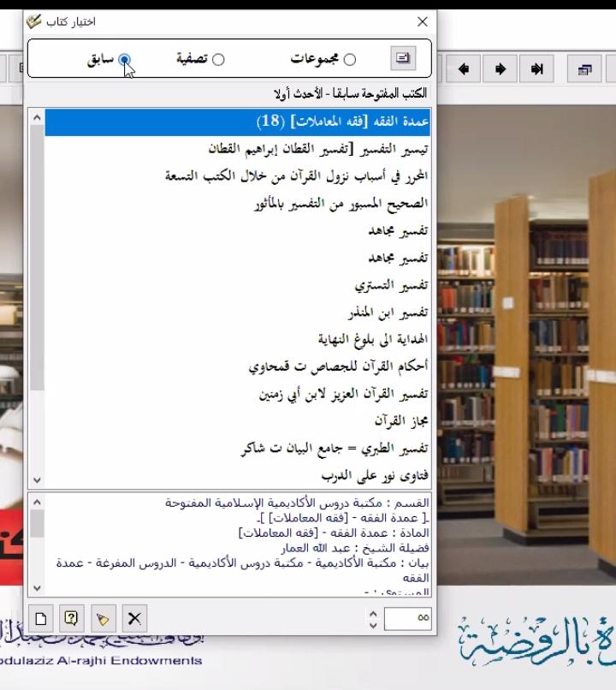
Task: Choose فتاوى نور على الدرب in the list
Action: coord(375,473)
